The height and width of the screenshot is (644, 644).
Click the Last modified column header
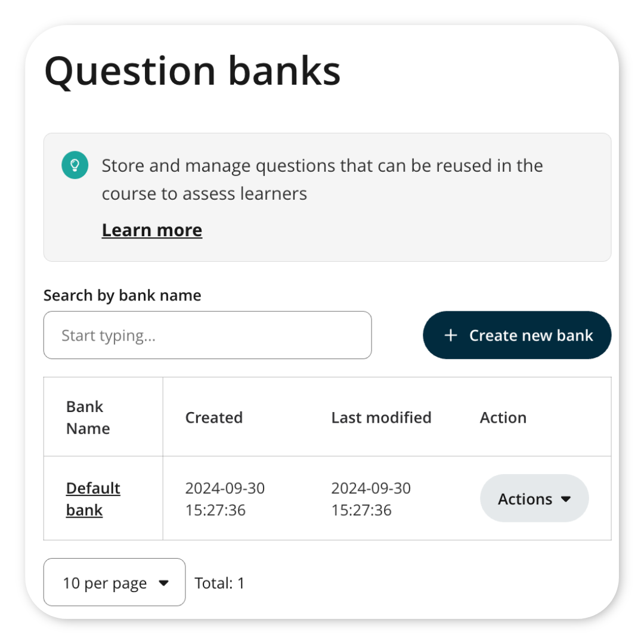pos(381,417)
